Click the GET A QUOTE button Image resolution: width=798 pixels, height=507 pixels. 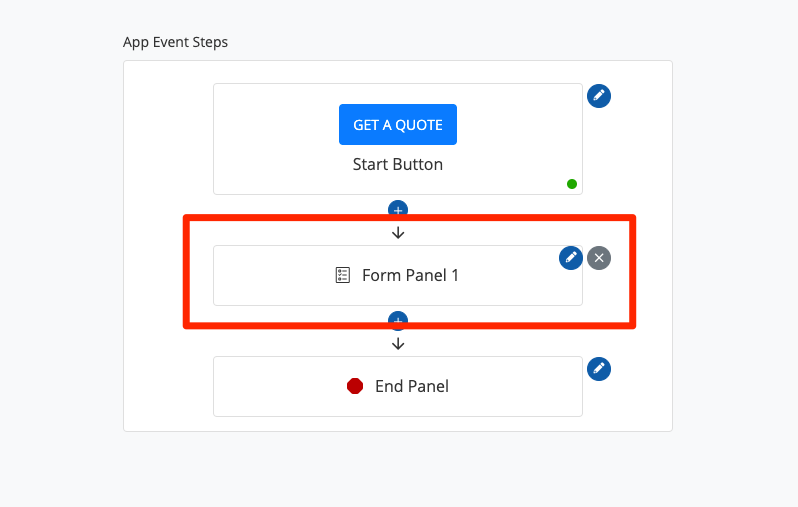[397, 125]
